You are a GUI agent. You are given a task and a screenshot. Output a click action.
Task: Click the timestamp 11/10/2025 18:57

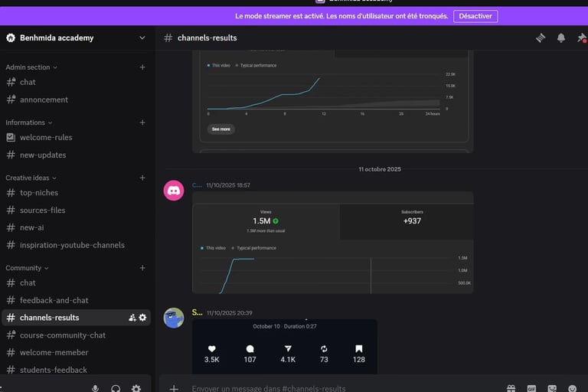pos(228,185)
